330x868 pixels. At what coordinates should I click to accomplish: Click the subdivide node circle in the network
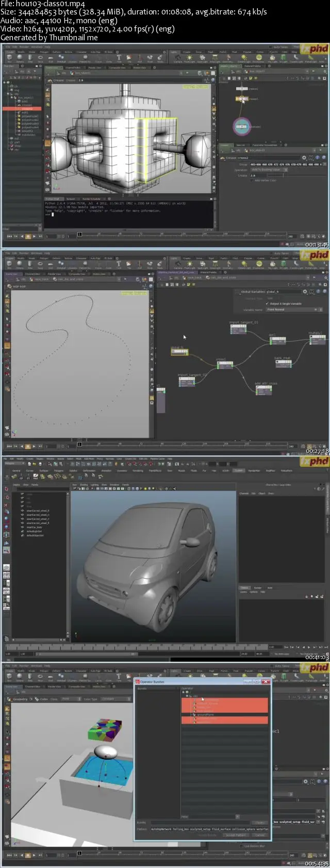242,125
